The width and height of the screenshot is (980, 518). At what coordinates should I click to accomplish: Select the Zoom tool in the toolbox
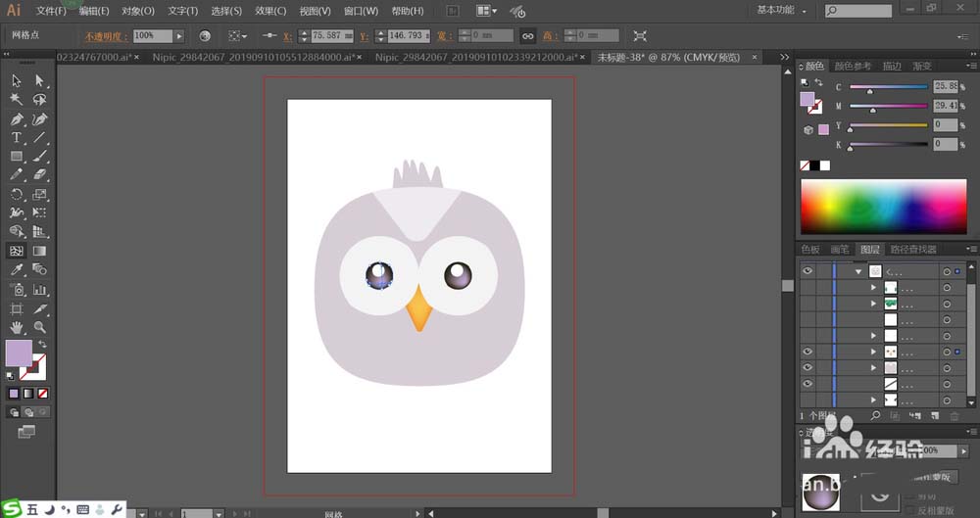click(40, 327)
